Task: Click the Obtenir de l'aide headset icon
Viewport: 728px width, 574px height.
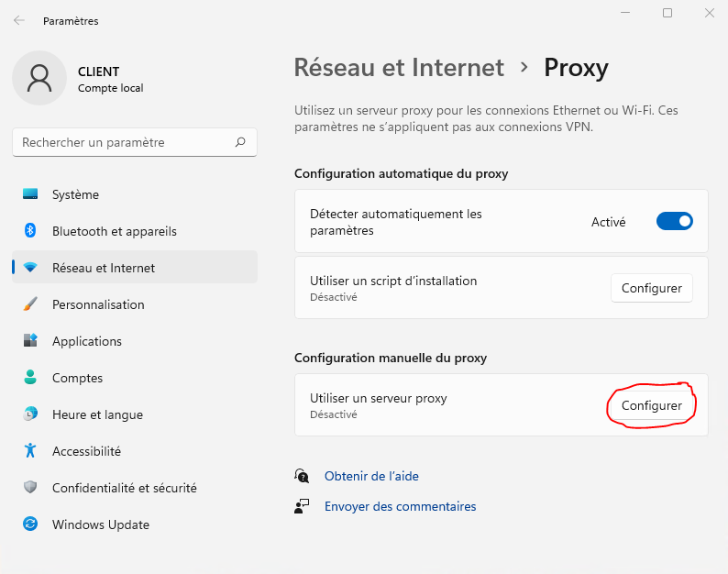Action: point(302,476)
